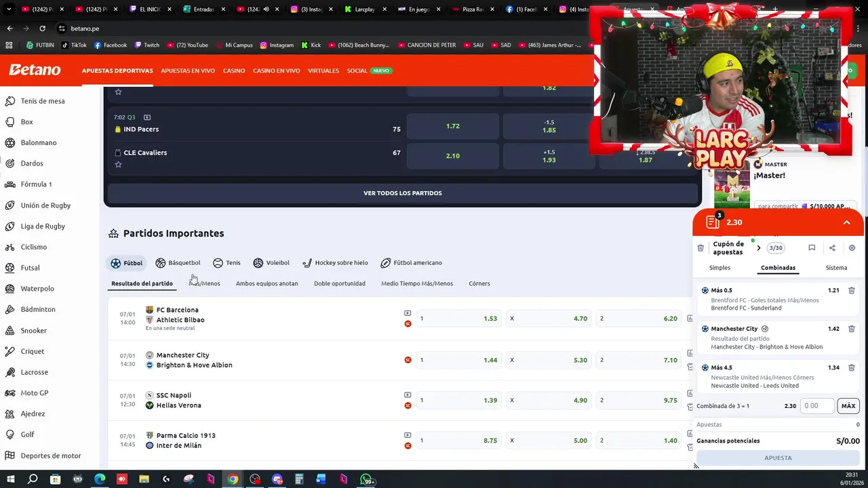The image size is (868, 488).
Task: Click the Apuesta place-bet button
Action: coord(778,458)
